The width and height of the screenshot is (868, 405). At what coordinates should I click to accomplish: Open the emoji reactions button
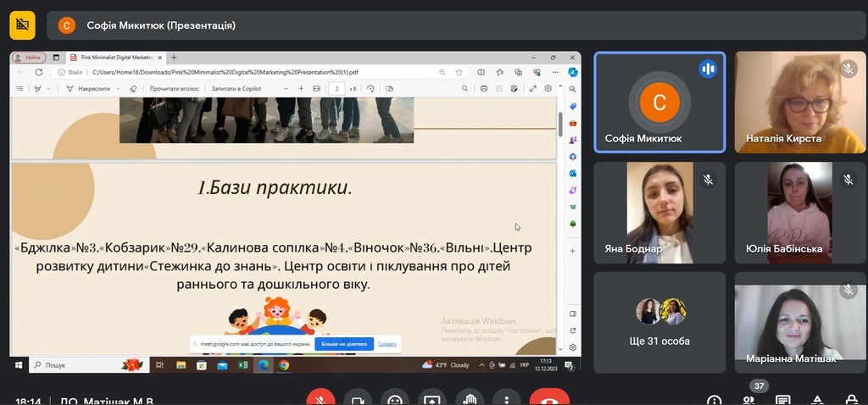394,399
